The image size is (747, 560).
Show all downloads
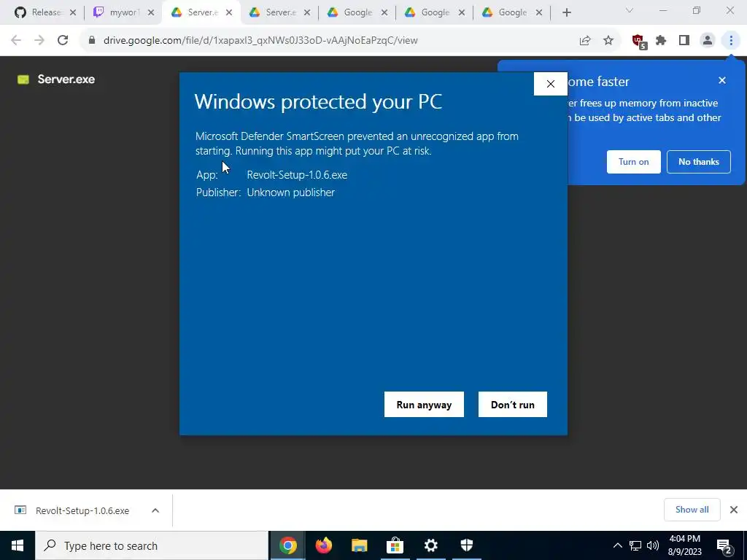692,510
